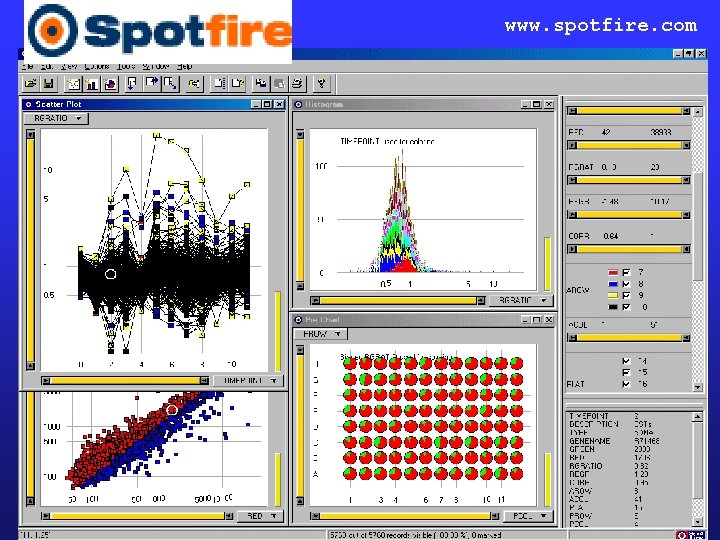720x540 pixels.
Task: Click the Pie Chart window title icon
Action: tap(298, 320)
